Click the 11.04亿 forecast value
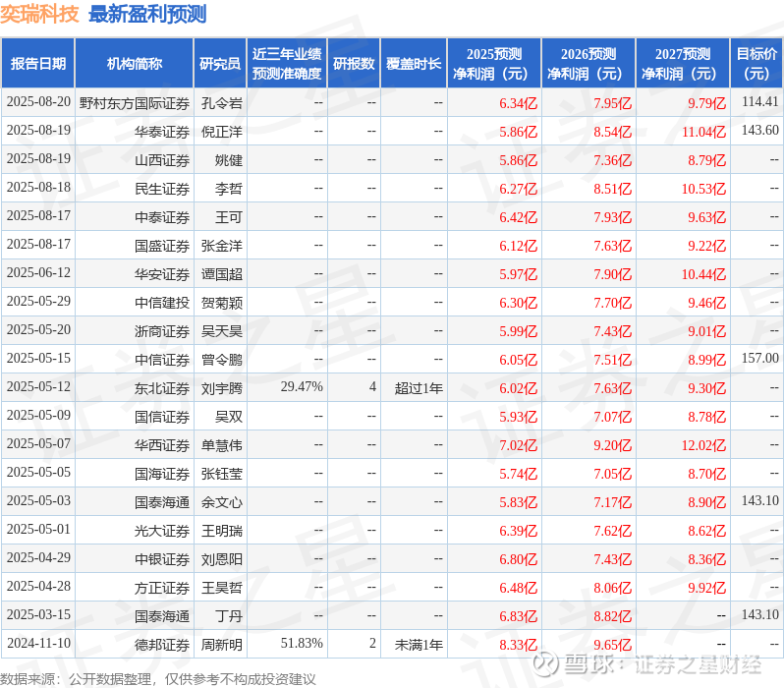This screenshot has width=784, height=688. pos(703,132)
